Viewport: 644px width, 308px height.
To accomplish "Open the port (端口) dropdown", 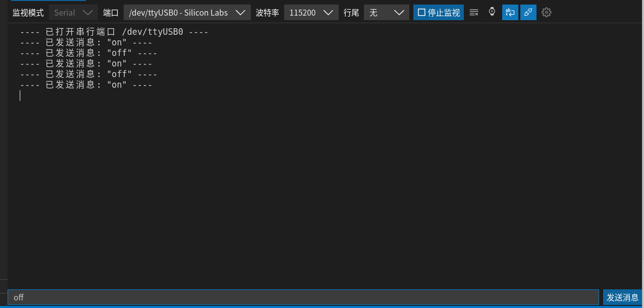I will (x=187, y=13).
